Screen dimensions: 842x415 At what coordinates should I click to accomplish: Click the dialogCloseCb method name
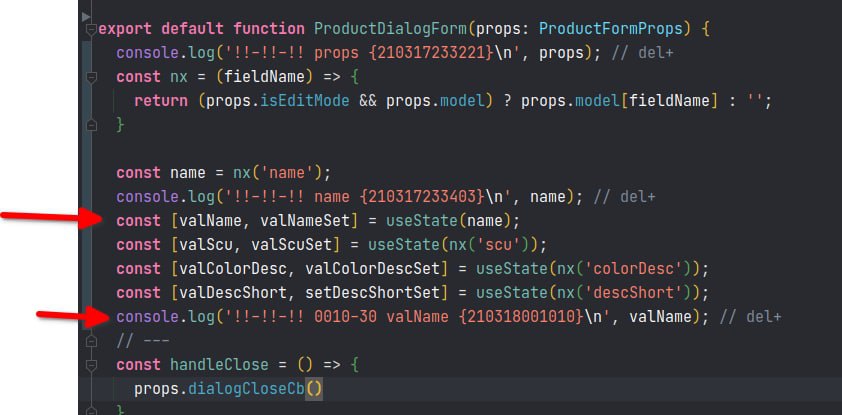coord(246,389)
